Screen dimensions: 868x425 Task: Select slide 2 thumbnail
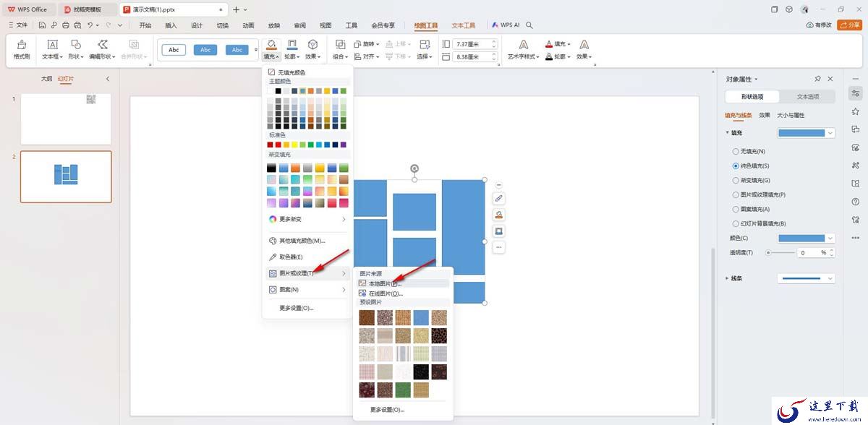(x=66, y=176)
